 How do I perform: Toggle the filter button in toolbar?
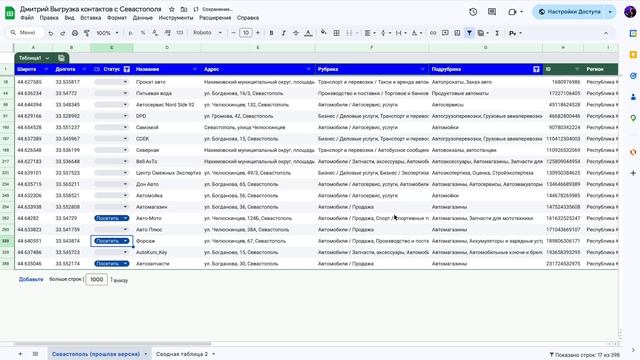(x=469, y=33)
